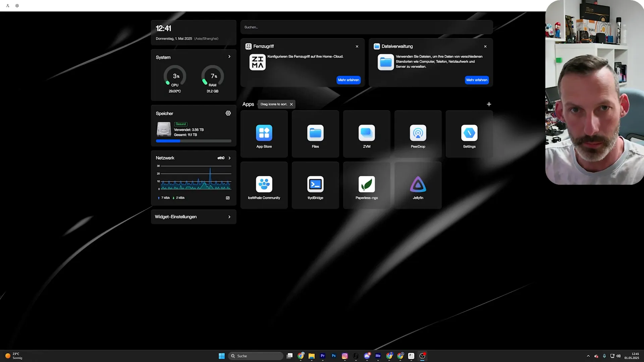Launch the ZVM app
Screen dimensions: 644x362
[x=367, y=134]
